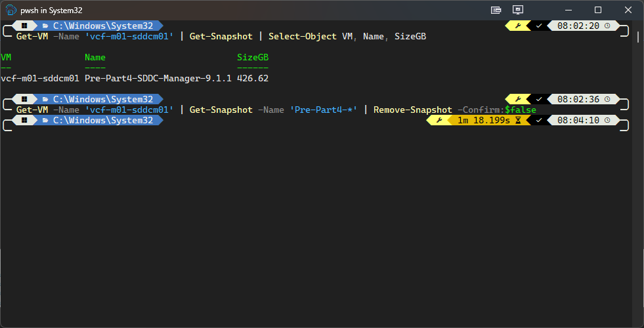The image size is (644, 328).
Task: Maximize the pwsh terminal window
Action: click(598, 10)
